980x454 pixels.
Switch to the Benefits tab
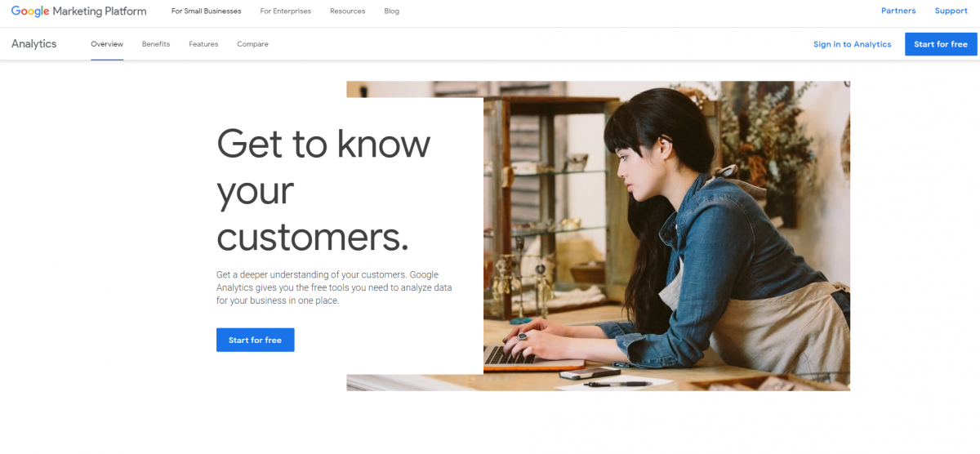click(156, 44)
